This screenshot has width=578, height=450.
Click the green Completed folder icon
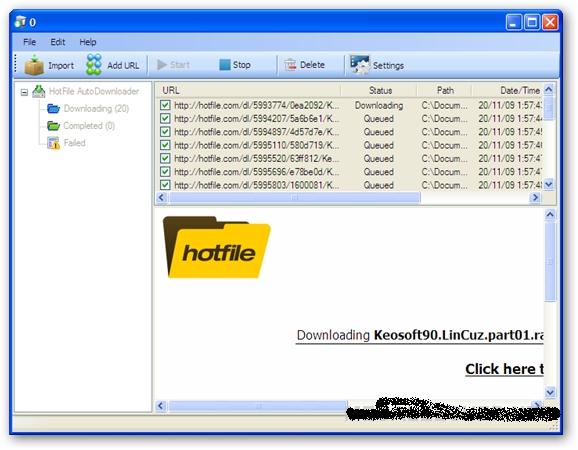(x=53, y=126)
